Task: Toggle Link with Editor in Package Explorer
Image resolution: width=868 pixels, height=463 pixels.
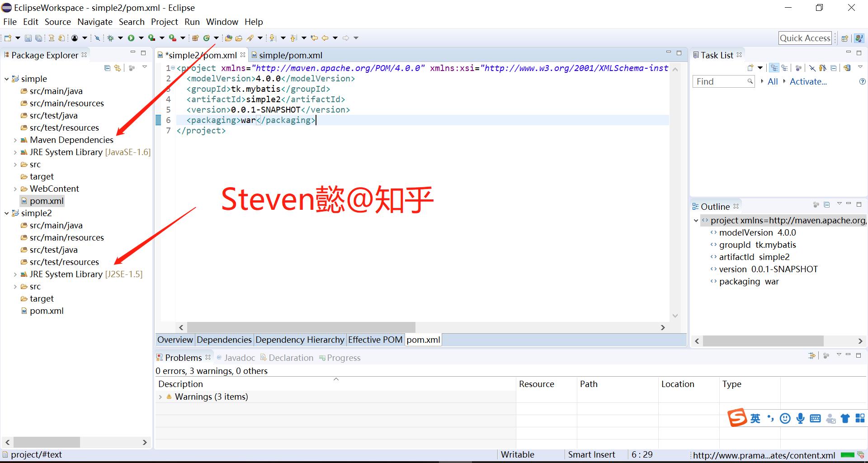Action: click(118, 68)
